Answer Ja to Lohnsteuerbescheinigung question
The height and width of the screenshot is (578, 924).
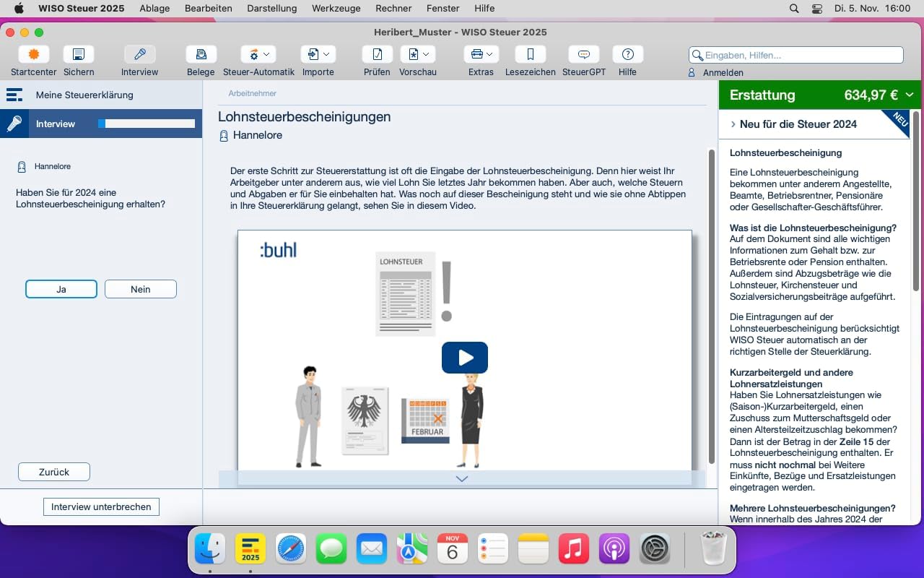(x=61, y=289)
